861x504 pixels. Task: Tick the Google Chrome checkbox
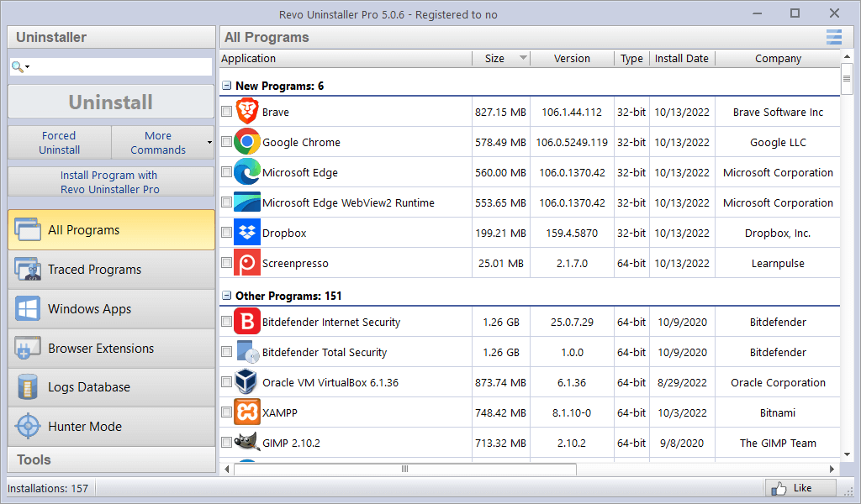point(226,141)
